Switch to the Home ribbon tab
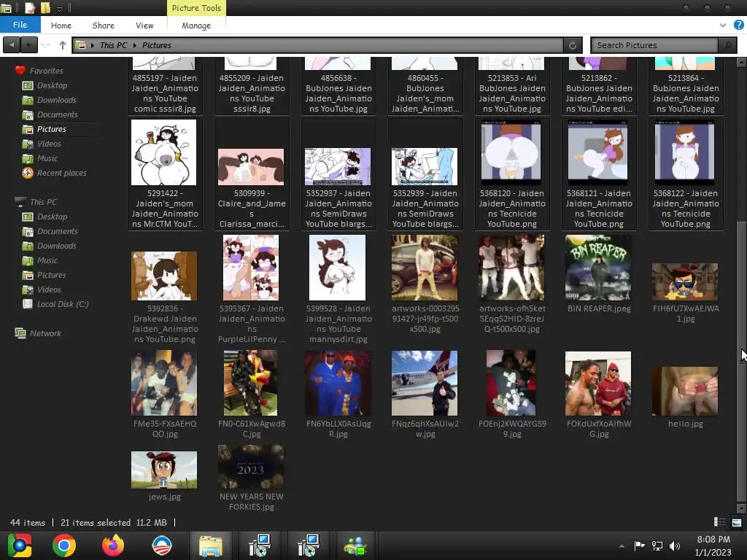 point(61,26)
